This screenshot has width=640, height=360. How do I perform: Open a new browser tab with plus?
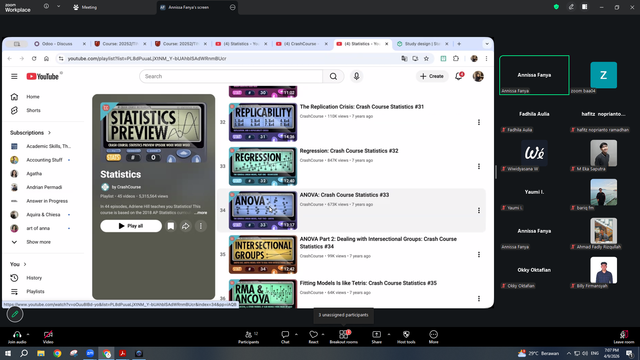click(459, 44)
